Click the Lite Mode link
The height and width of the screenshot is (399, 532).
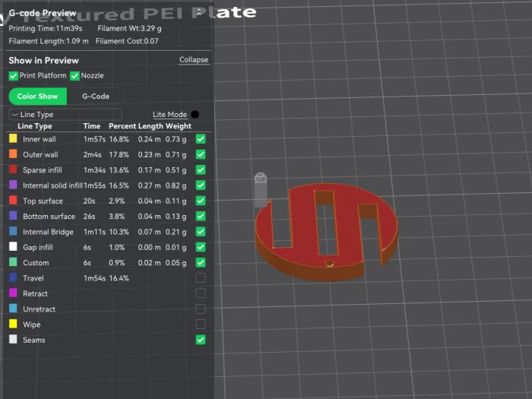tap(169, 115)
